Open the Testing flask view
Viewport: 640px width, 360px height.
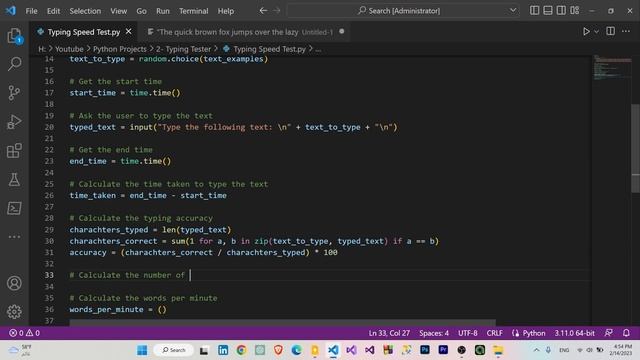click(14, 180)
